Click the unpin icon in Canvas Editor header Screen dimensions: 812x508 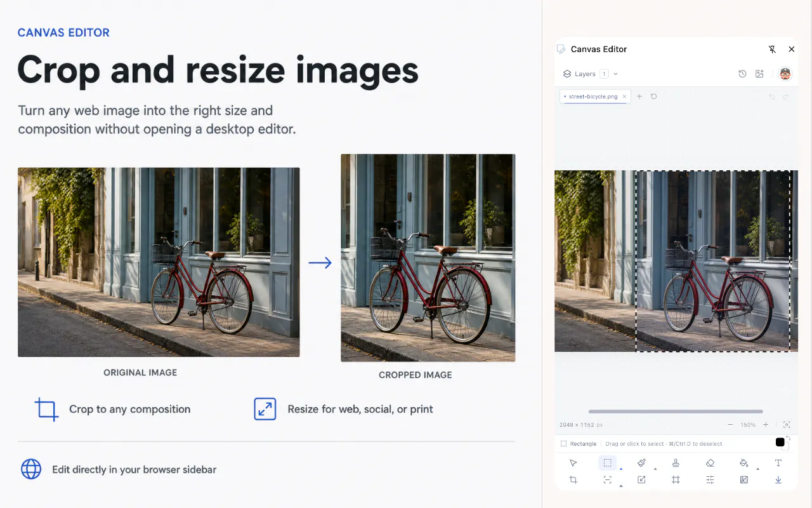[772, 49]
